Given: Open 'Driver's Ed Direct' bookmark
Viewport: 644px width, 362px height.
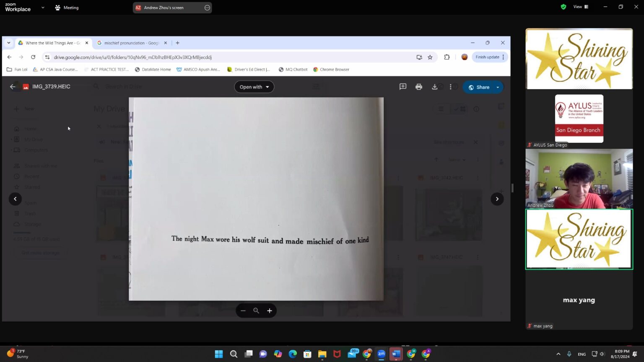Looking at the screenshot, I should coord(249,70).
